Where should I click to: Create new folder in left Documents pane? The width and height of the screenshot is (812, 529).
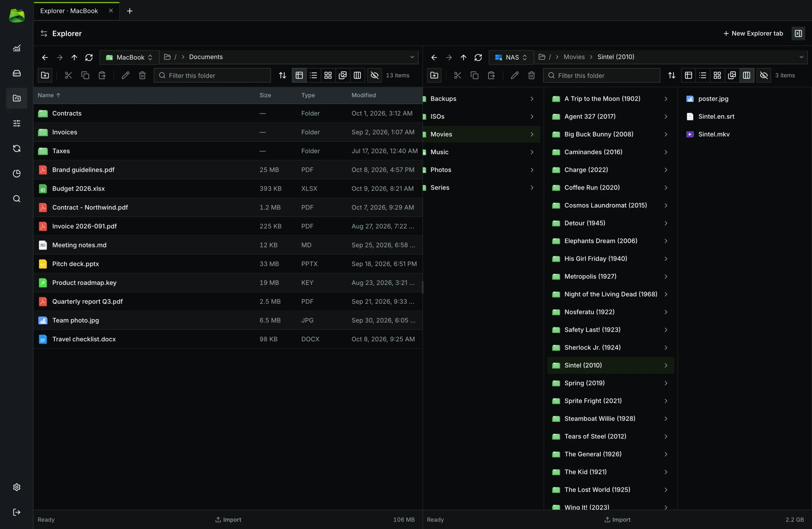pos(45,75)
